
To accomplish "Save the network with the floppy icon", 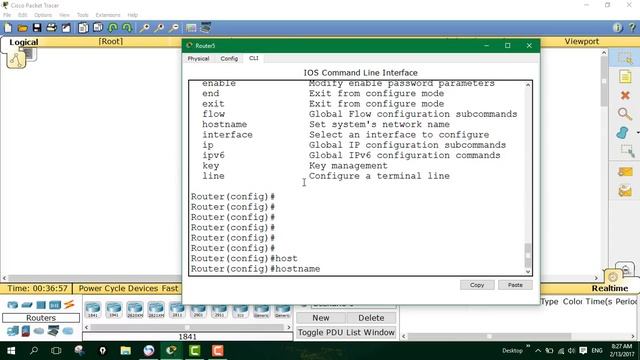I will [37, 28].
